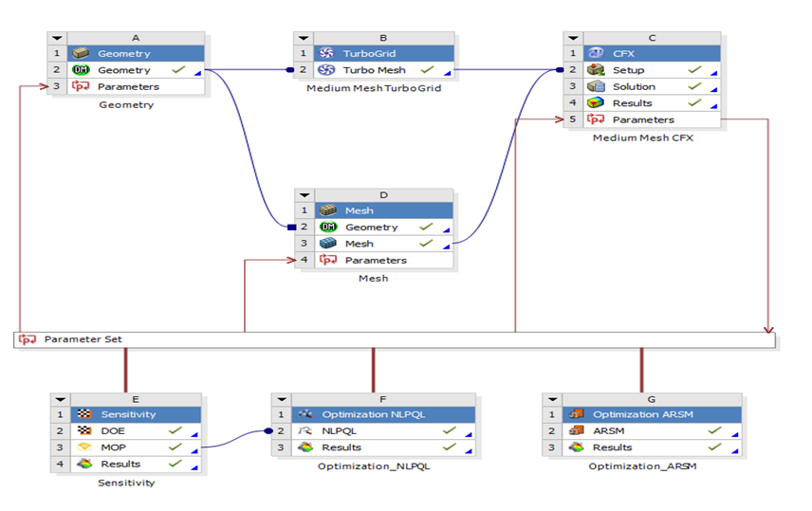Click the Results cell icon in CFX system
This screenshot has height=511, width=812.
point(596,102)
